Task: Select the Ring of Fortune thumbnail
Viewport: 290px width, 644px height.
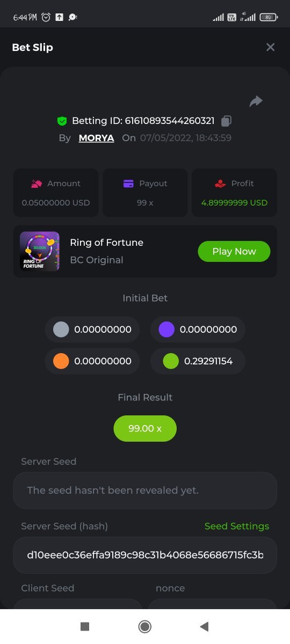Action: (x=40, y=251)
